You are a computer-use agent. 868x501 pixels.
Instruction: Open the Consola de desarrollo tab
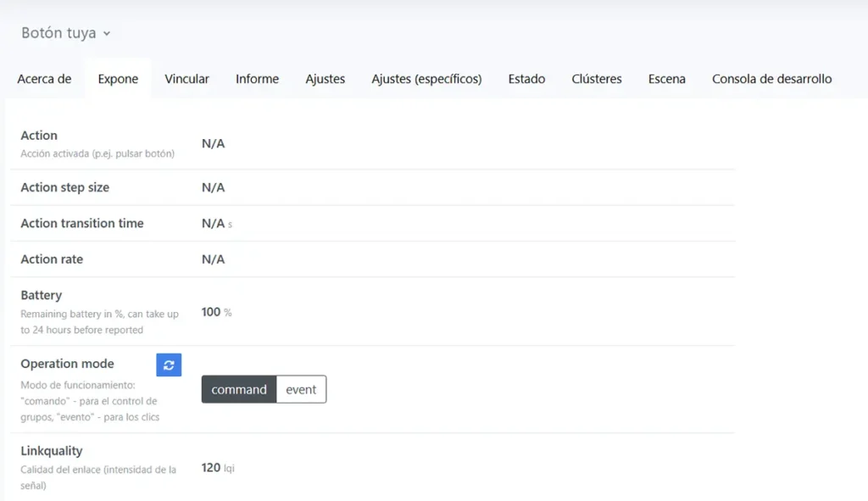(x=771, y=79)
